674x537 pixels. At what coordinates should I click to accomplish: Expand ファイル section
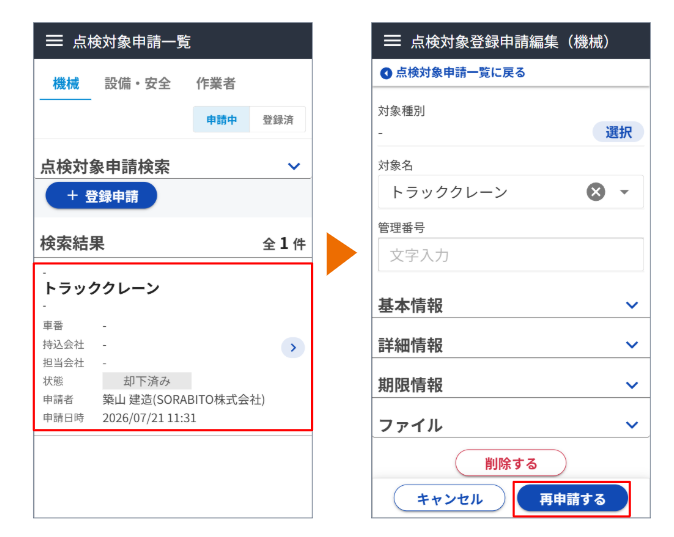tap(511, 425)
